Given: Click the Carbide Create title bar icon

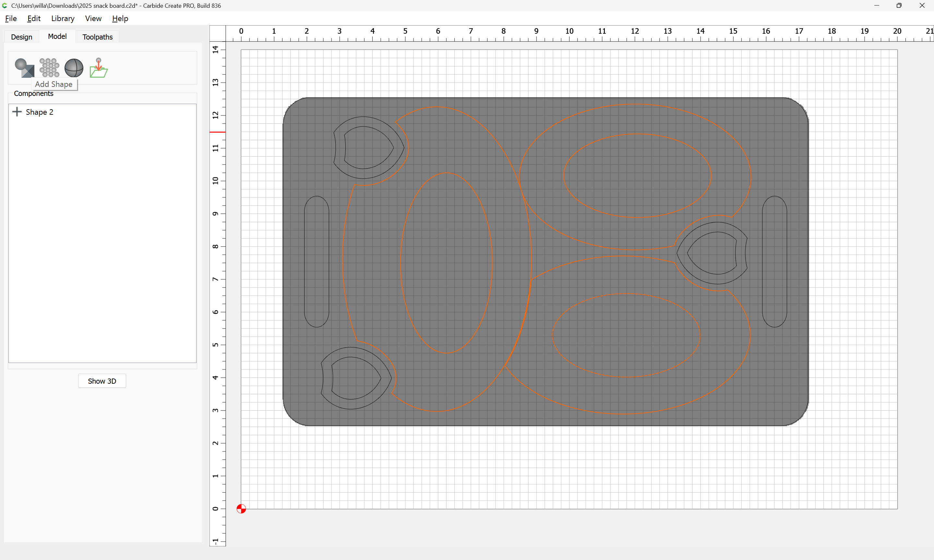Looking at the screenshot, I should tap(5, 6).
